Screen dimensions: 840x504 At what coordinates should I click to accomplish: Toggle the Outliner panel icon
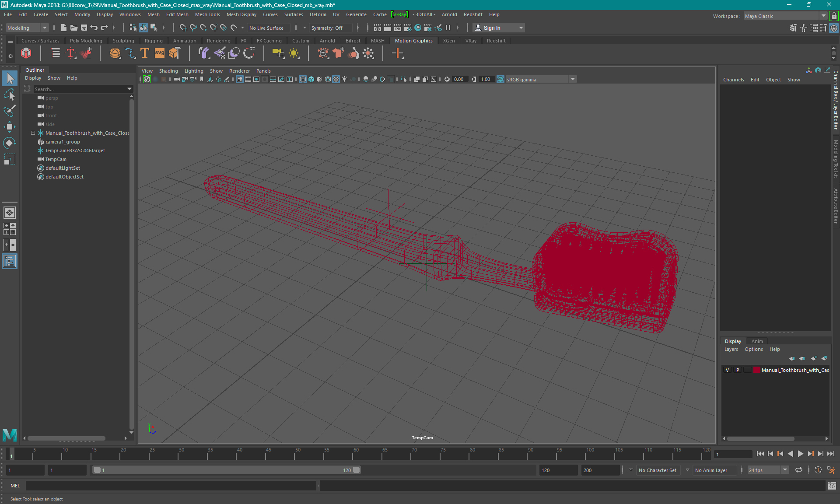pos(10,261)
